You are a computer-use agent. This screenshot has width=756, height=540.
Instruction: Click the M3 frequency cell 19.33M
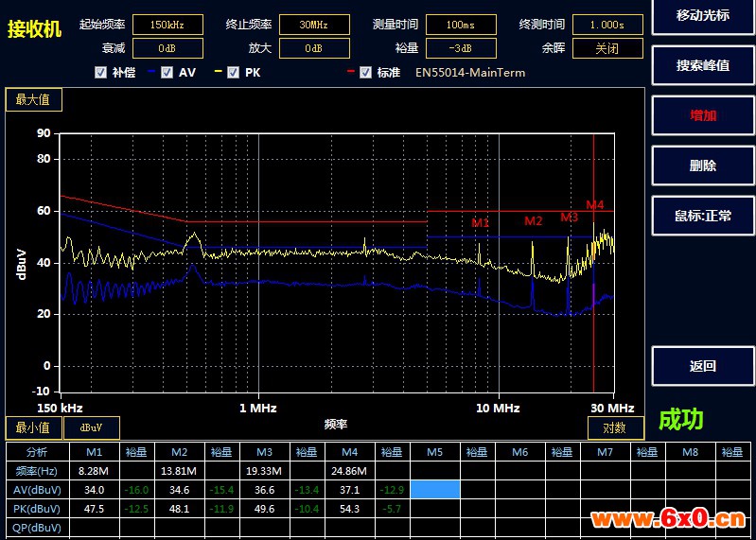click(264, 471)
